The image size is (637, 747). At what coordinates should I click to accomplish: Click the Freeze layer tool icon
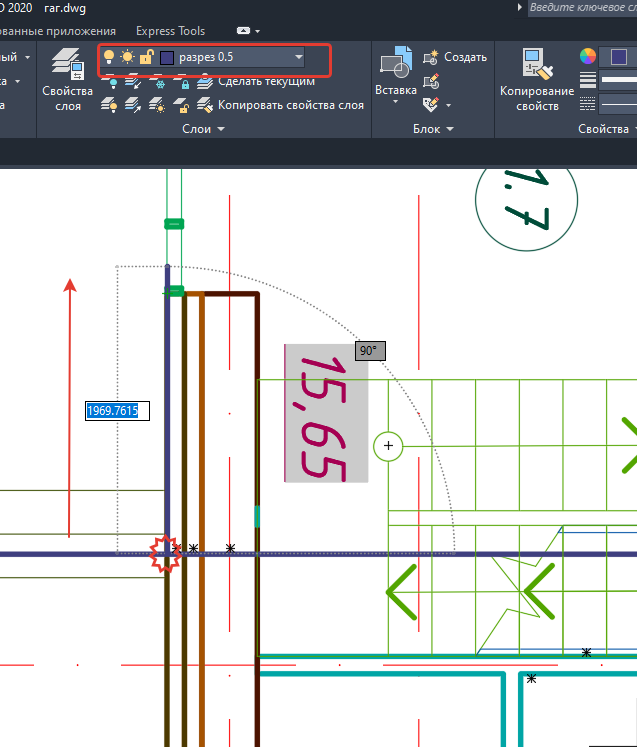(x=157, y=81)
